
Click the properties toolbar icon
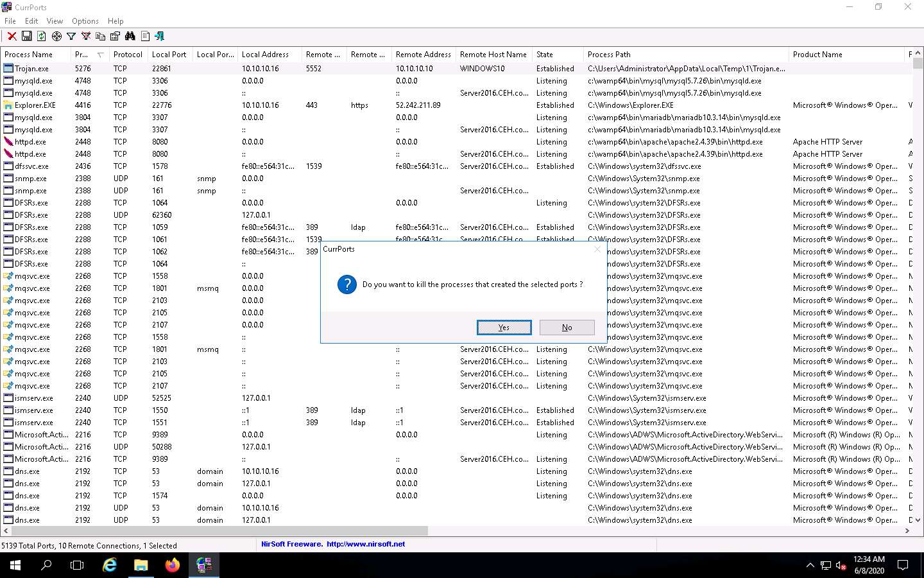[x=116, y=37]
